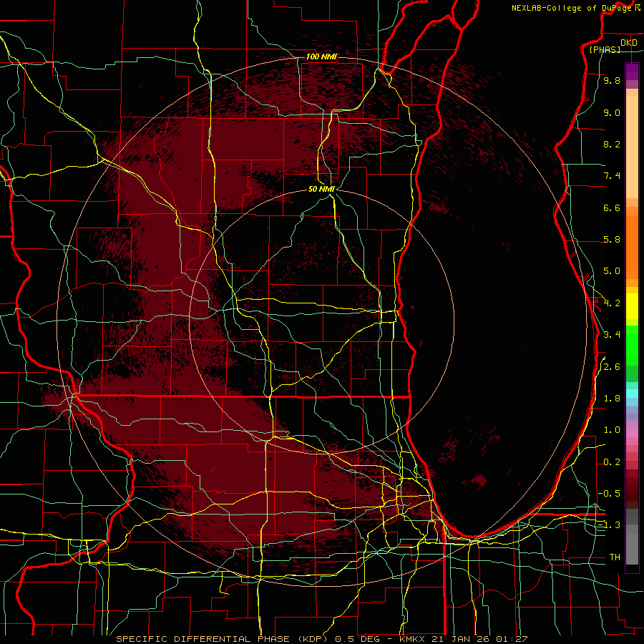Click the 6.6 scale value
The width and height of the screenshot is (644, 644).
click(x=612, y=208)
